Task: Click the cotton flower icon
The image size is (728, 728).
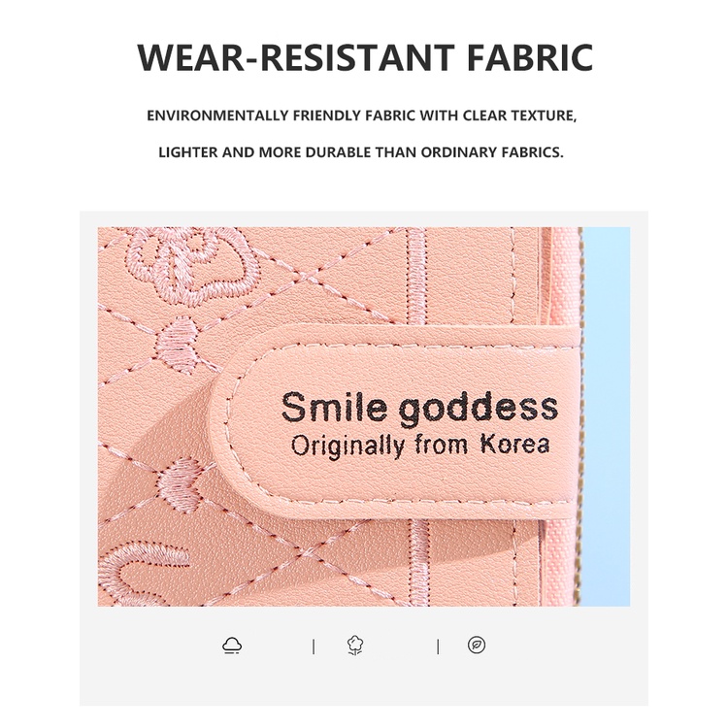Action: point(355,645)
